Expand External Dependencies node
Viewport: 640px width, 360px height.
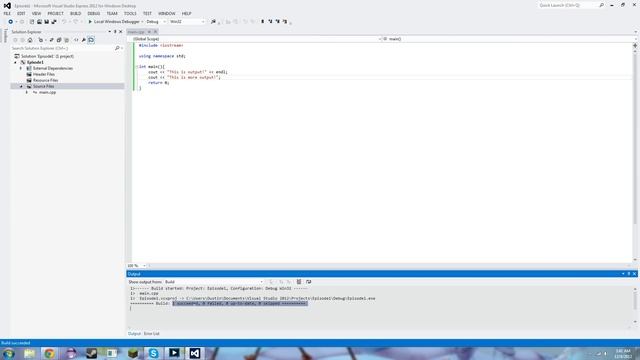pos(21,68)
